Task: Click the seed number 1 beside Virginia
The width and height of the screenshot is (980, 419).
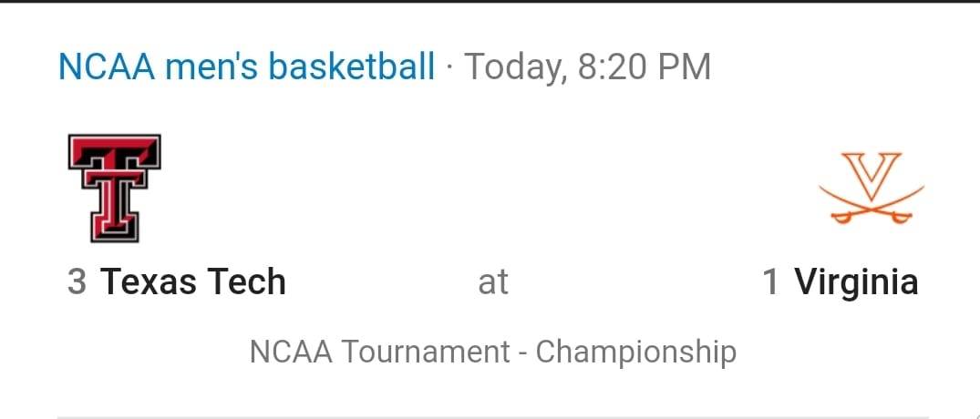Action: click(x=771, y=282)
